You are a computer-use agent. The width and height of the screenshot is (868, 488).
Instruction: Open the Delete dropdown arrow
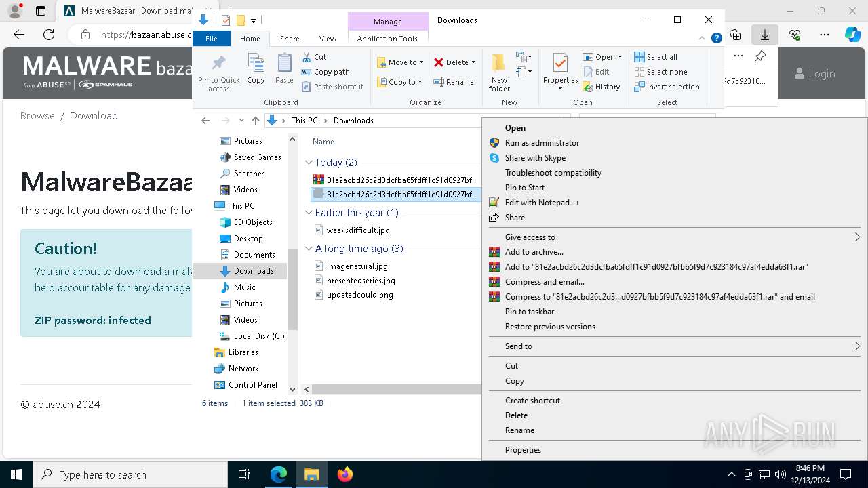pos(473,62)
